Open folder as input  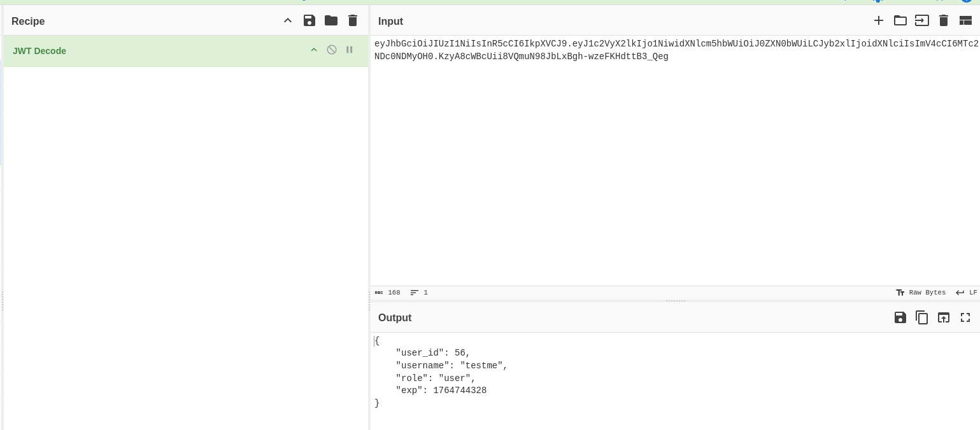point(900,20)
